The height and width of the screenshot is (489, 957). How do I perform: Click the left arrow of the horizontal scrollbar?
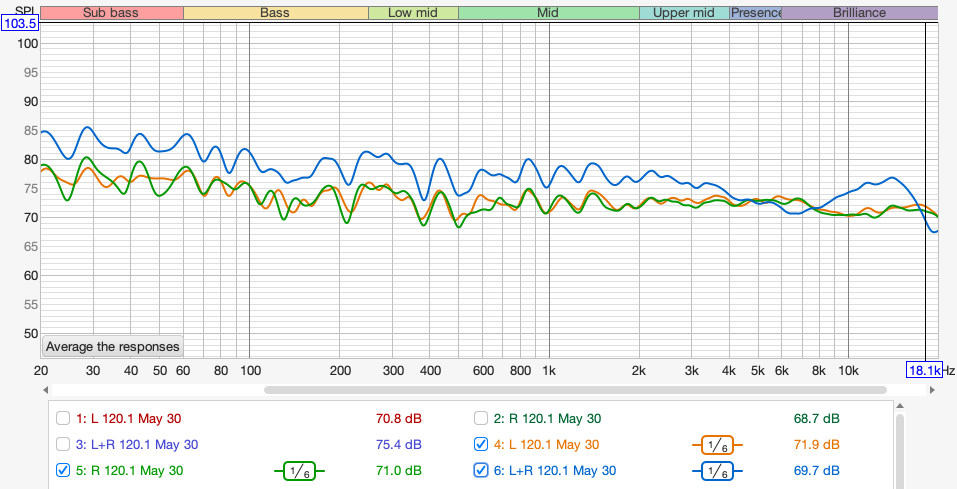(47, 389)
